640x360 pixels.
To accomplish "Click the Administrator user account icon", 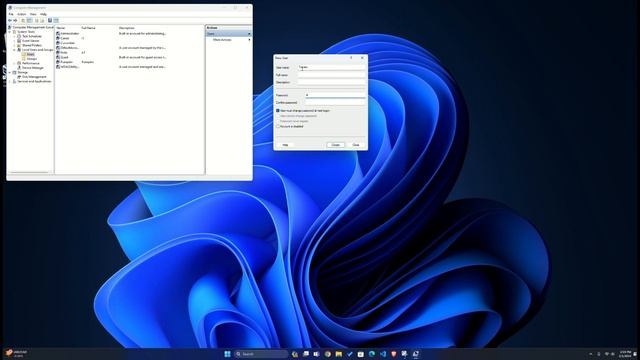I will pyautogui.click(x=58, y=33).
